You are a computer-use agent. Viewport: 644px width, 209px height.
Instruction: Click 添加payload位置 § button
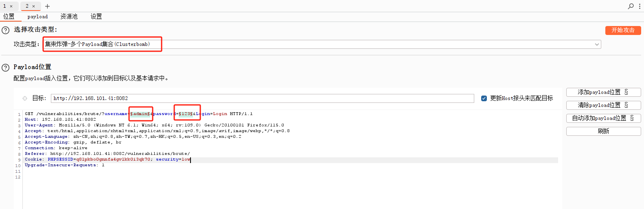click(603, 92)
